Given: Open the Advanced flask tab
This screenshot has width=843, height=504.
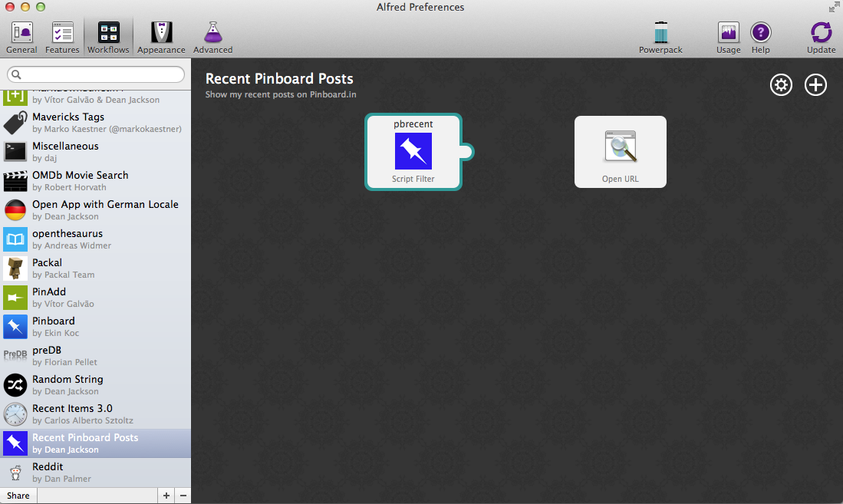Looking at the screenshot, I should 213,38.
